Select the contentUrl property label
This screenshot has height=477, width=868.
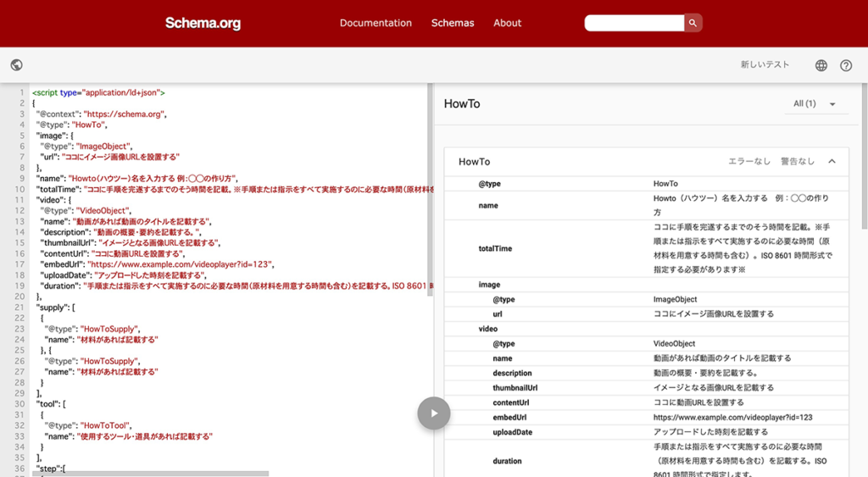click(511, 402)
